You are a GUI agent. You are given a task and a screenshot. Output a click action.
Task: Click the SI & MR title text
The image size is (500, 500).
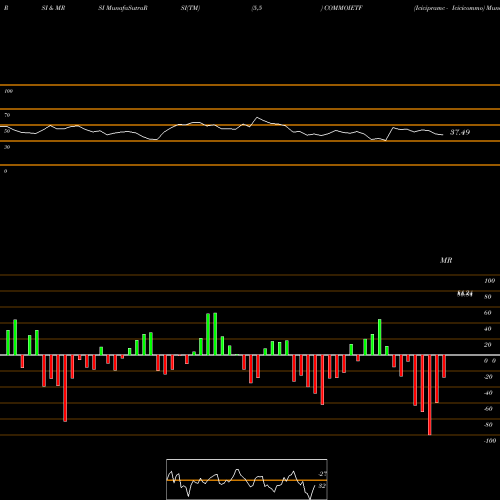pos(53,8)
